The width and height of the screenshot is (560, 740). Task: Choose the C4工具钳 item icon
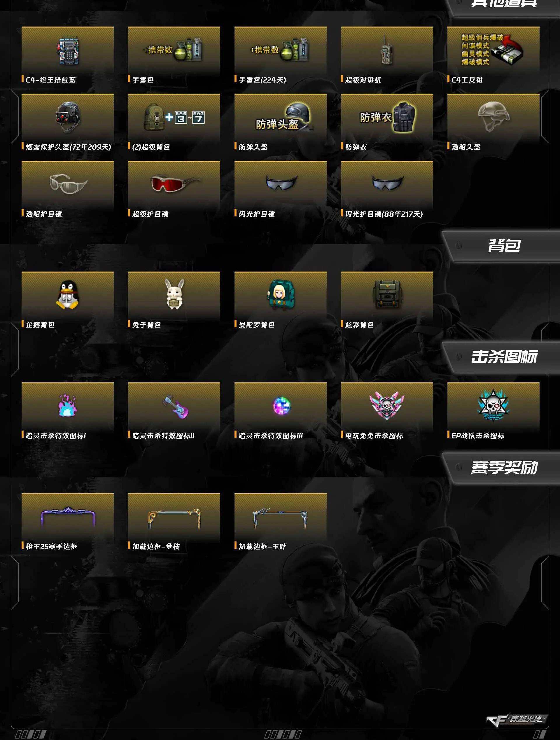(493, 49)
